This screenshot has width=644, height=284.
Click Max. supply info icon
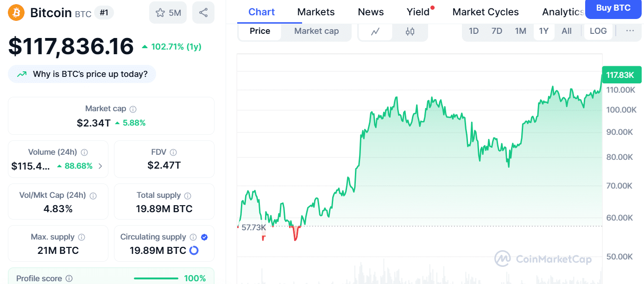(82, 237)
